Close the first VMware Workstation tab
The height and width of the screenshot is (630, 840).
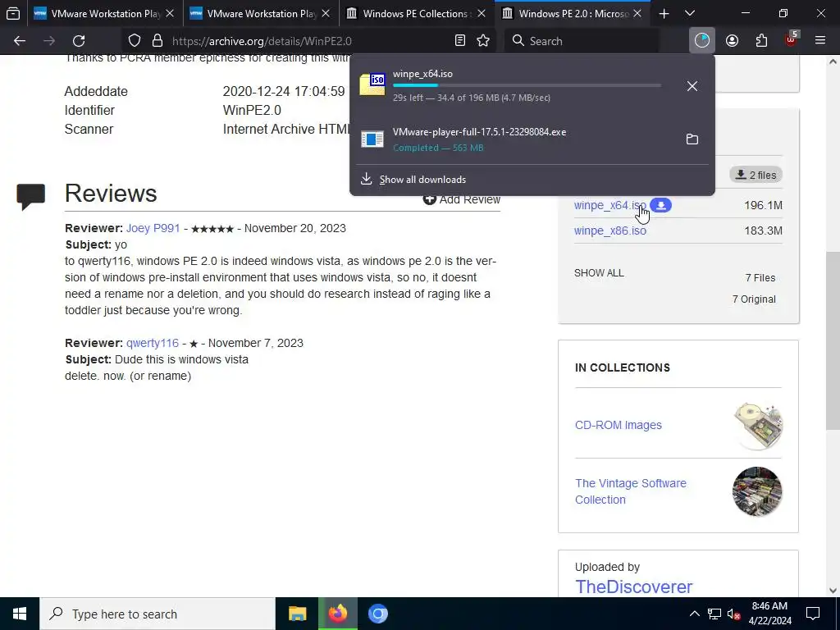pyautogui.click(x=170, y=13)
